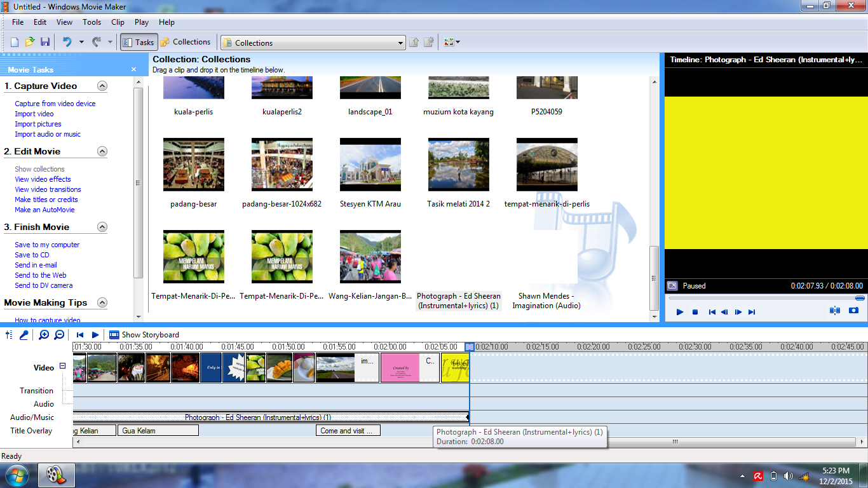This screenshot has height=488, width=868.
Task: Open the Redo history dropdown arrow
Action: (x=110, y=42)
